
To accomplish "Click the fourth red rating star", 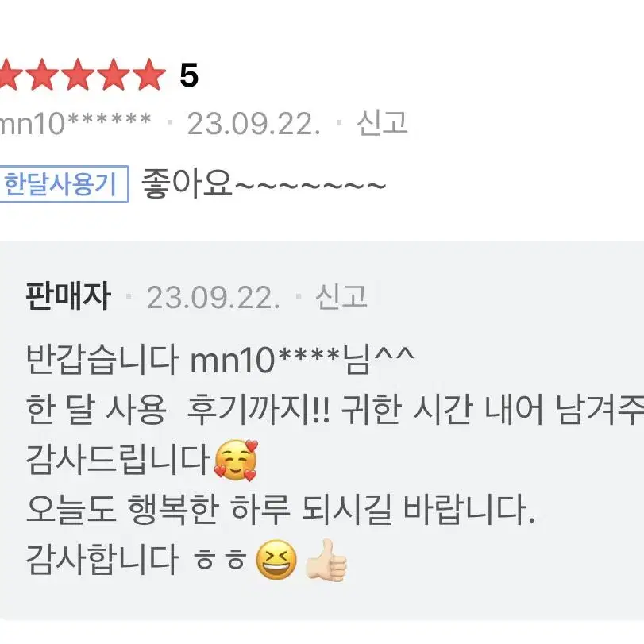I will click(114, 75).
